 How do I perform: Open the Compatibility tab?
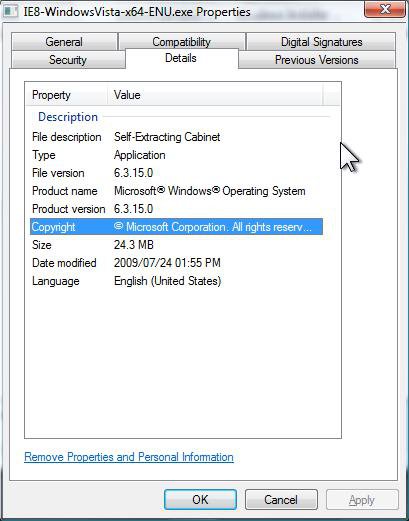[x=182, y=42]
